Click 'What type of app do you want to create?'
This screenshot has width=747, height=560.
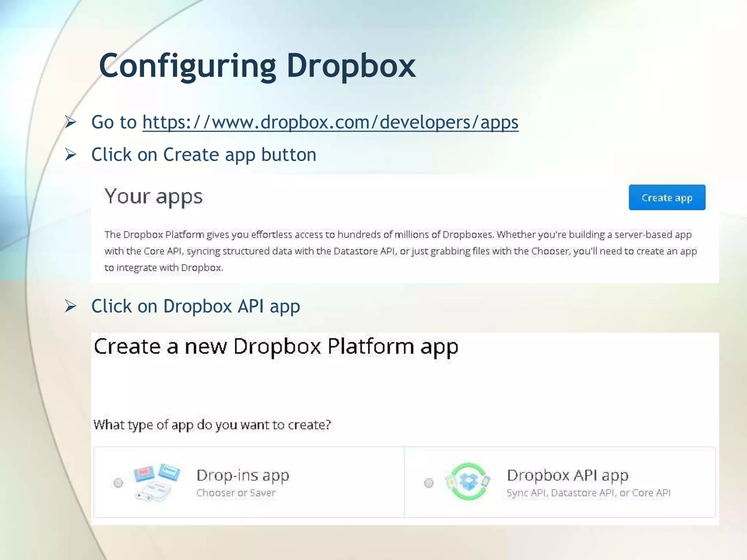coord(212,425)
